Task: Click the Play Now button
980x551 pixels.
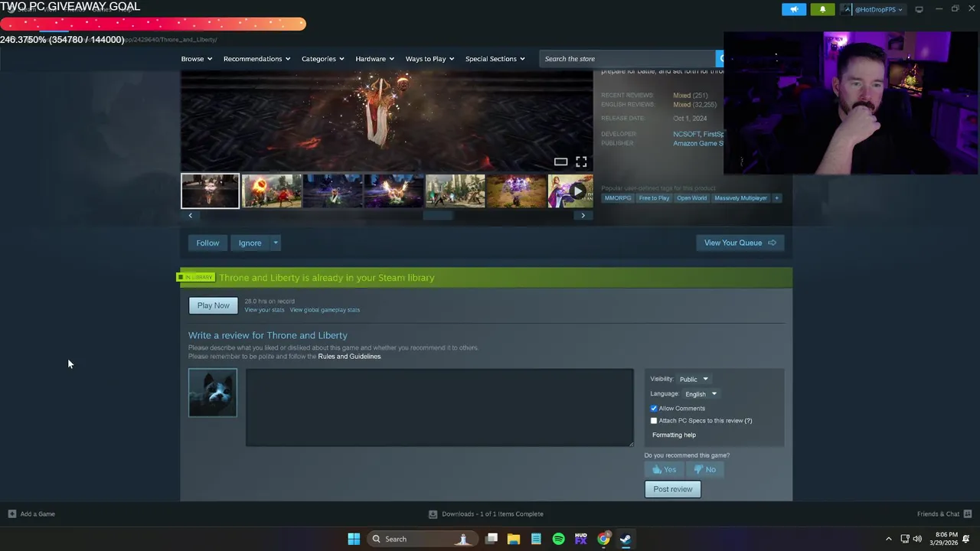Action: tap(213, 305)
